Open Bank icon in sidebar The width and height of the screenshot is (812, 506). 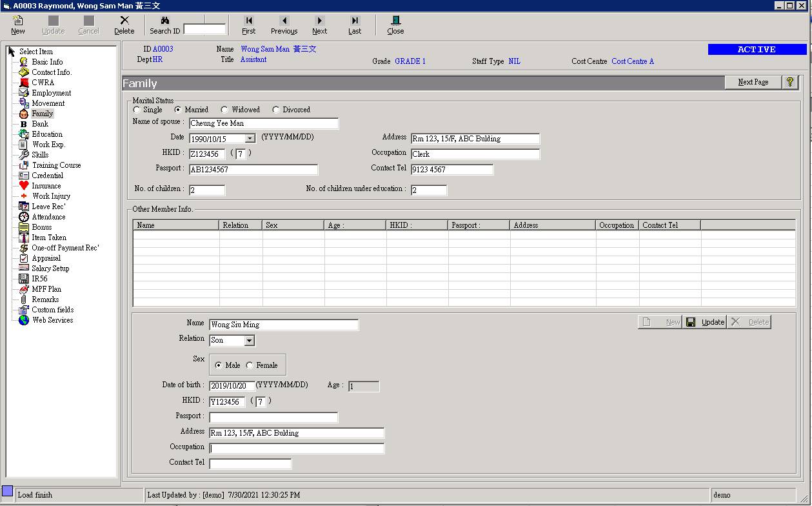[x=24, y=124]
